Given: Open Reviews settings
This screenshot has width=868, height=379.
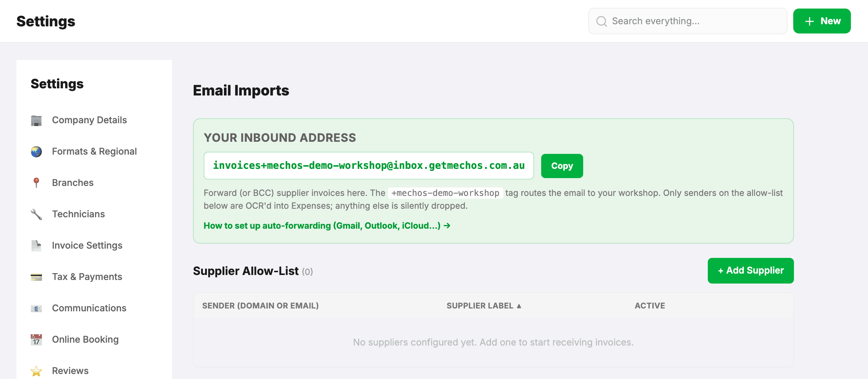Looking at the screenshot, I should [x=70, y=371].
